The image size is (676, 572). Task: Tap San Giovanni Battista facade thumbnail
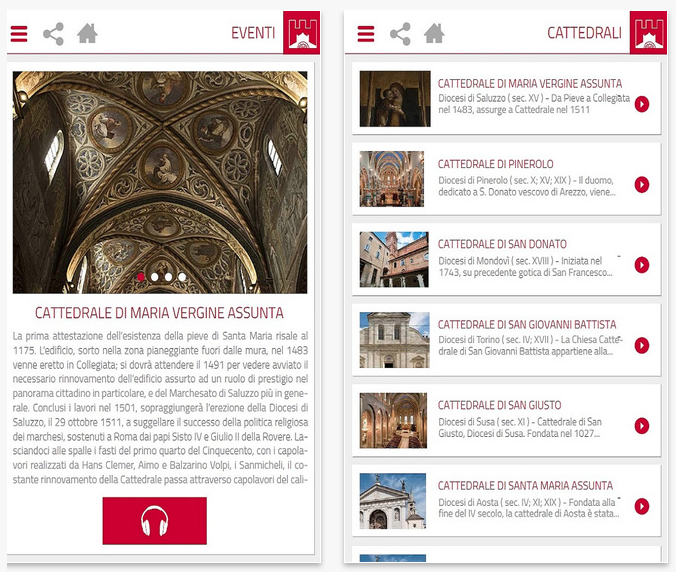(x=394, y=340)
